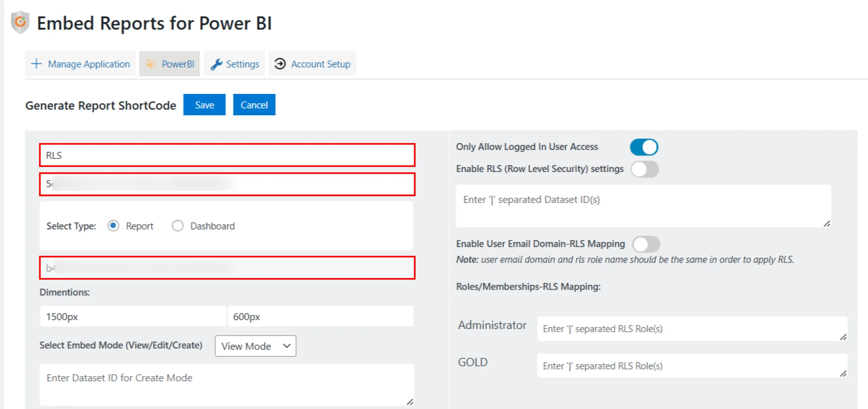Viewport: 868px width, 409px height.
Task: Click the wrench icon next to Settings
Action: click(x=216, y=64)
